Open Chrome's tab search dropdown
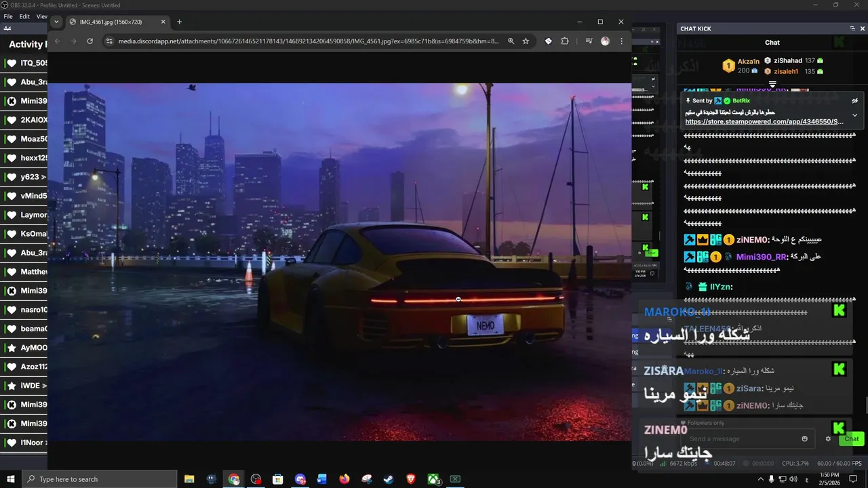The image size is (868, 488). (56, 22)
